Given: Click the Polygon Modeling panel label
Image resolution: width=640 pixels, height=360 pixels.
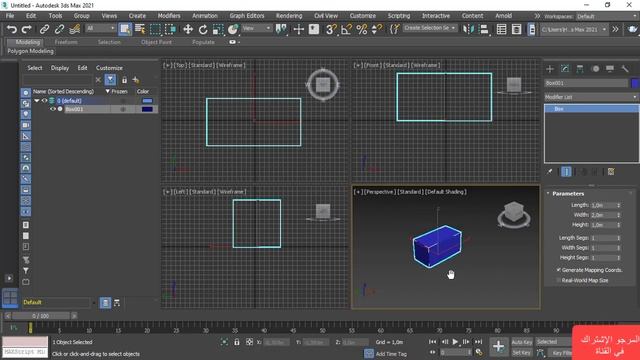Looking at the screenshot, I should pos(30,51).
